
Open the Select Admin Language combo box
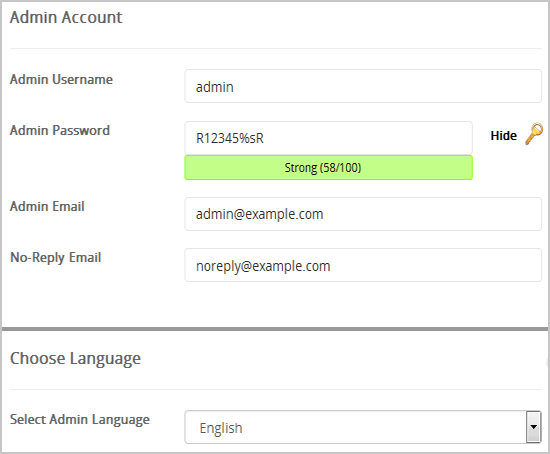pos(363,427)
